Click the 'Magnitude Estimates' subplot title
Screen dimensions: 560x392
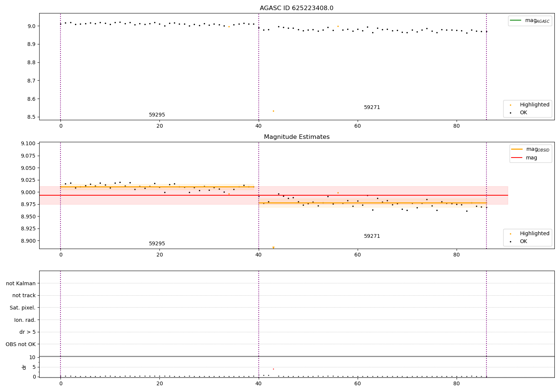296,137
